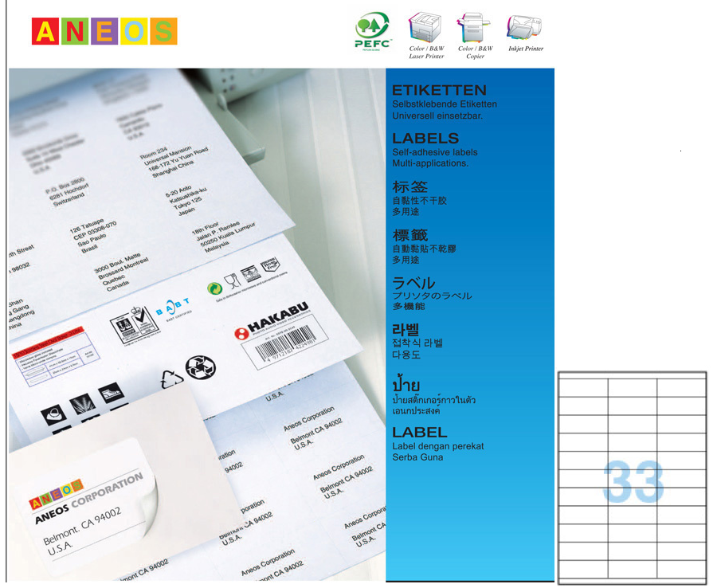Image resolution: width=721 pixels, height=588 pixels.
Task: Click the LABELS heading
Action: pos(425,138)
